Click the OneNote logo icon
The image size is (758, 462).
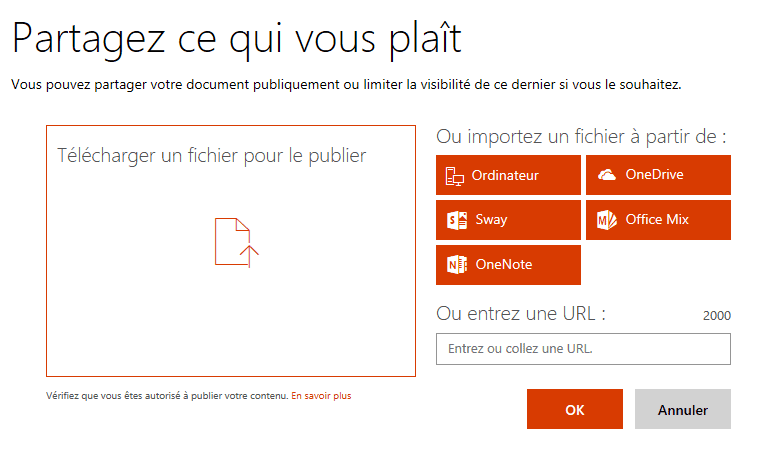(x=455, y=265)
